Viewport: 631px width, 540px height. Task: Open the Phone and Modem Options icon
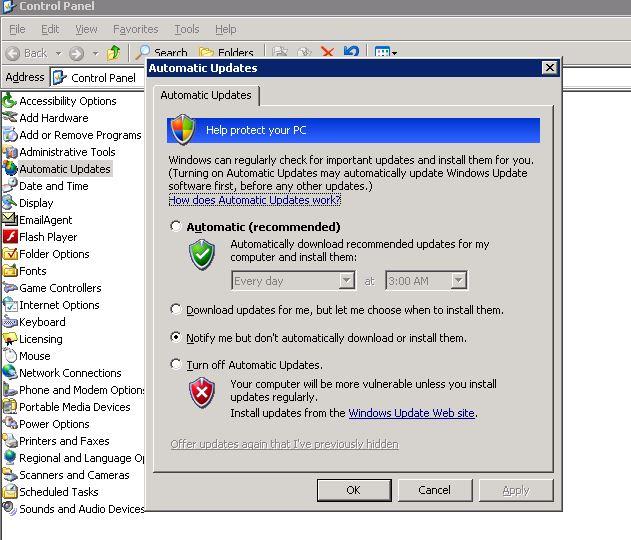(x=9, y=390)
